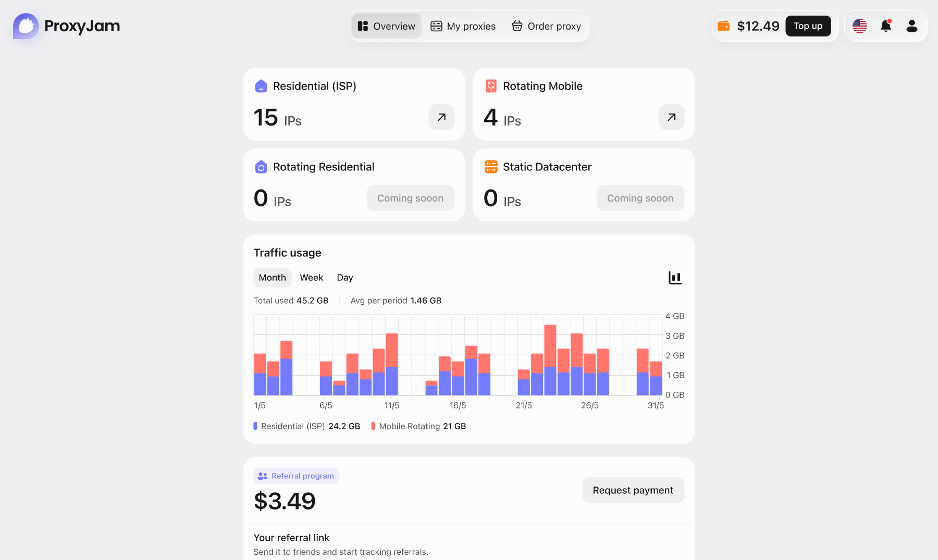
Task: Open Residential (ISP) arrow button
Action: 441,117
